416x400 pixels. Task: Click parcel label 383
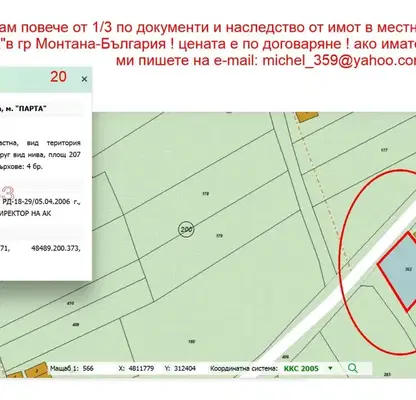click(387, 375)
